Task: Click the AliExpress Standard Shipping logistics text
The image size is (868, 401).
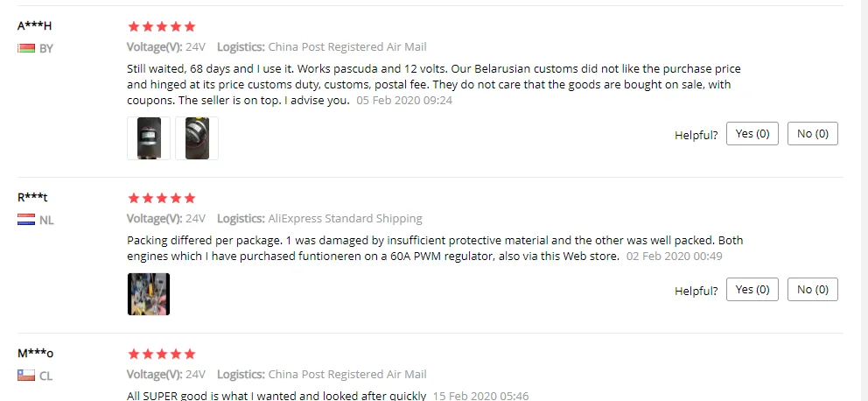Action: coord(345,218)
